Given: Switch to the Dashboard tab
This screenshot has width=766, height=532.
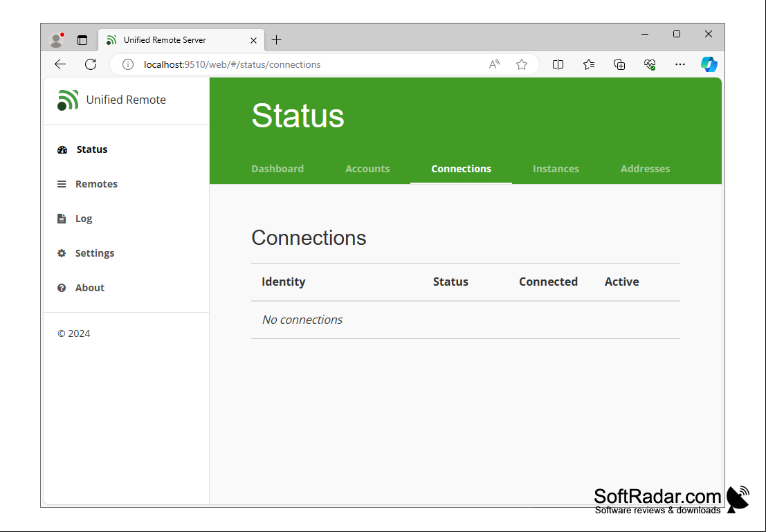Looking at the screenshot, I should pos(277,169).
